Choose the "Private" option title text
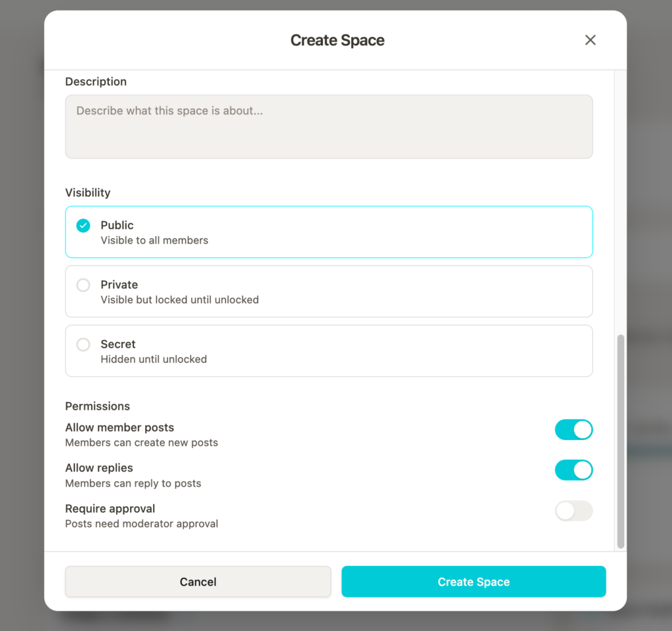The height and width of the screenshot is (631, 672). pos(119,285)
